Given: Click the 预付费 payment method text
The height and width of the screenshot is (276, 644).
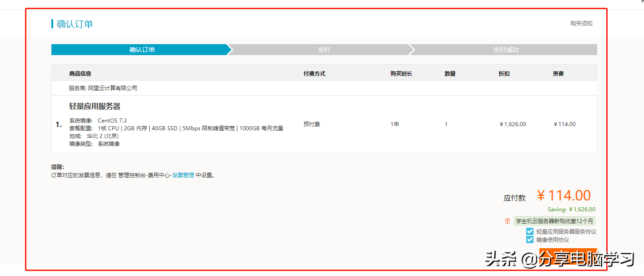Looking at the screenshot, I should [312, 123].
